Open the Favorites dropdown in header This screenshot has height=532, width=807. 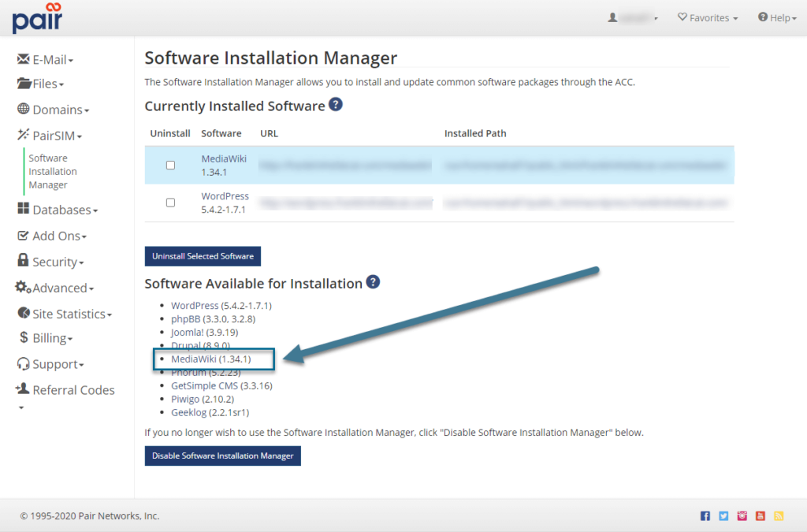pyautogui.click(x=708, y=18)
